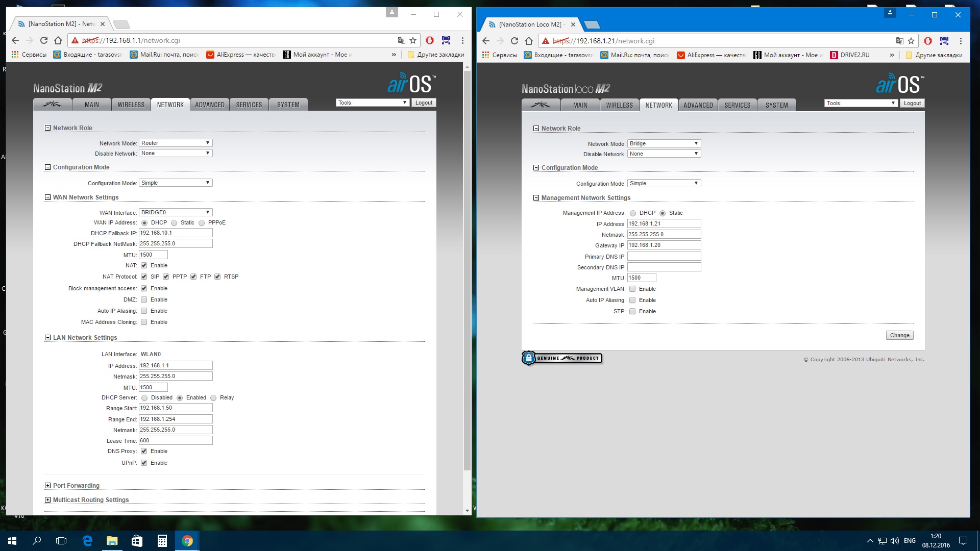
Task: Click the Ubiquiti logo tab in NanoStation Loco M2 window
Action: (x=541, y=105)
